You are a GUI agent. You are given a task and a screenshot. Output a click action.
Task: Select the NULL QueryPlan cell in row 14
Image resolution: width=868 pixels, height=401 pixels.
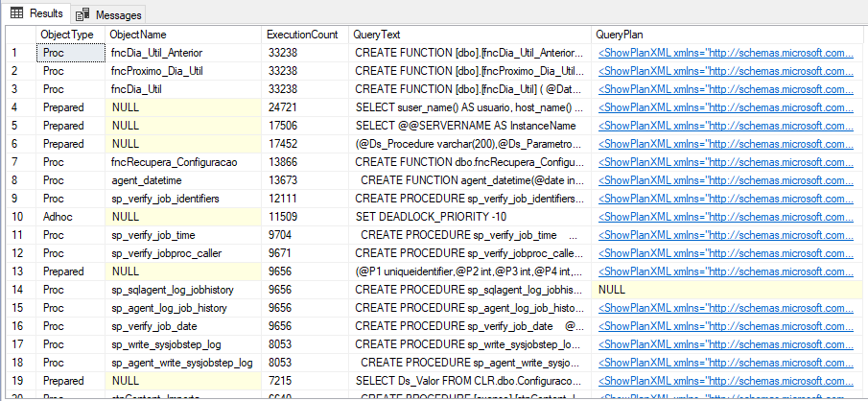[x=728, y=288]
